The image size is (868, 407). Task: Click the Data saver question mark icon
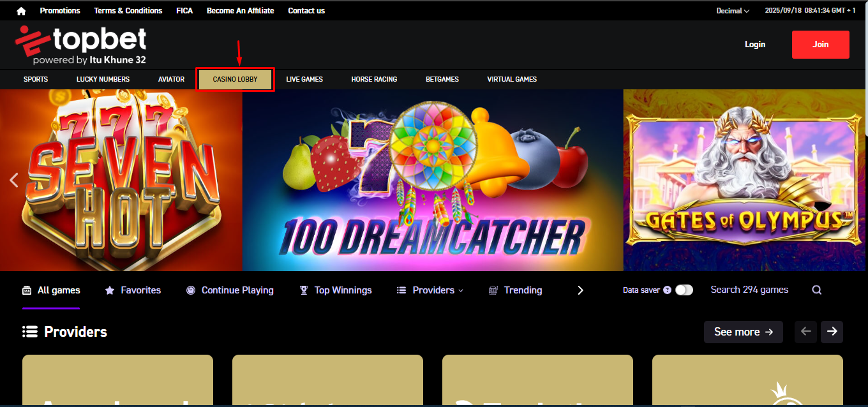coord(666,290)
